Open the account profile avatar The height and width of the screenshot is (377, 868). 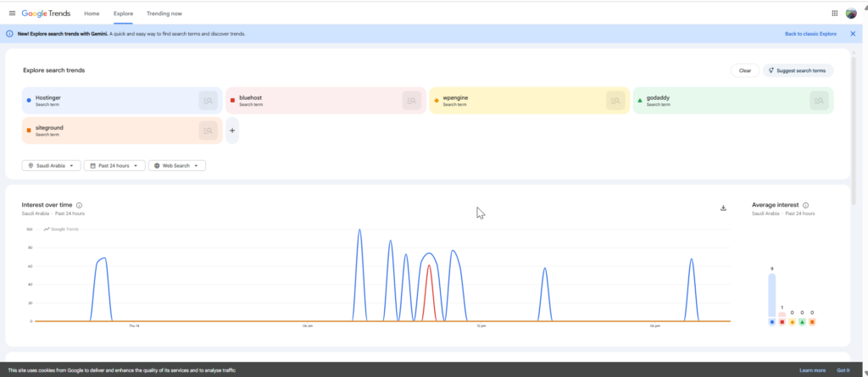pyautogui.click(x=851, y=14)
